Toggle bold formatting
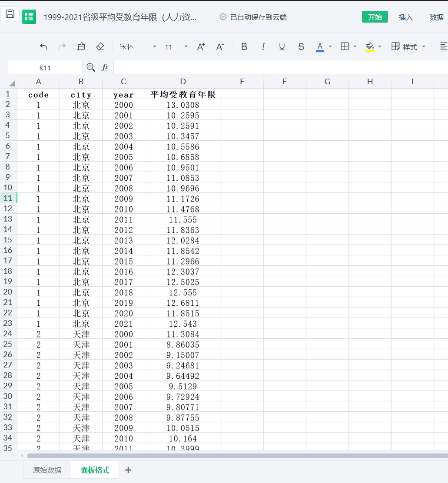 pos(244,46)
